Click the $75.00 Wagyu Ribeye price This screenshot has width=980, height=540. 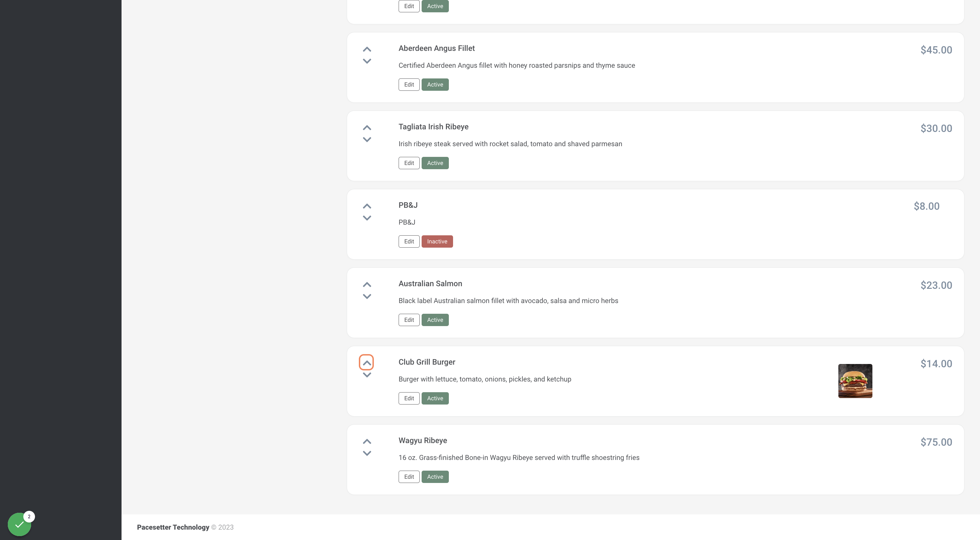[x=936, y=442]
